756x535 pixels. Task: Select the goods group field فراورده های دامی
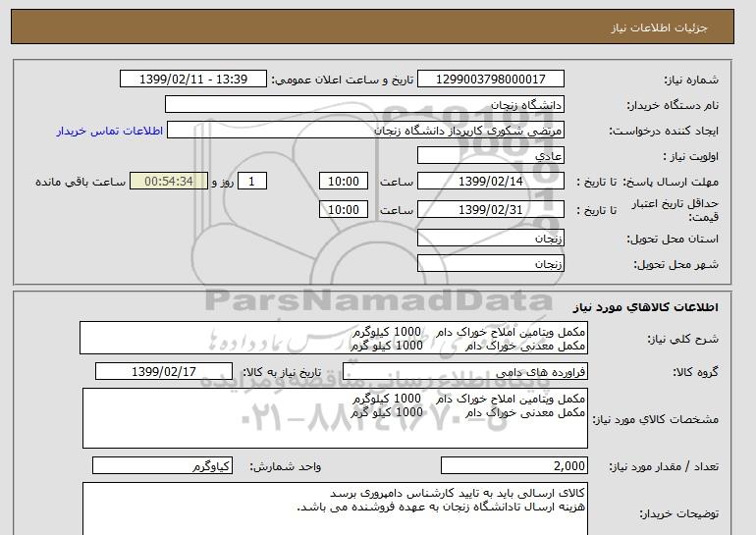464,372
